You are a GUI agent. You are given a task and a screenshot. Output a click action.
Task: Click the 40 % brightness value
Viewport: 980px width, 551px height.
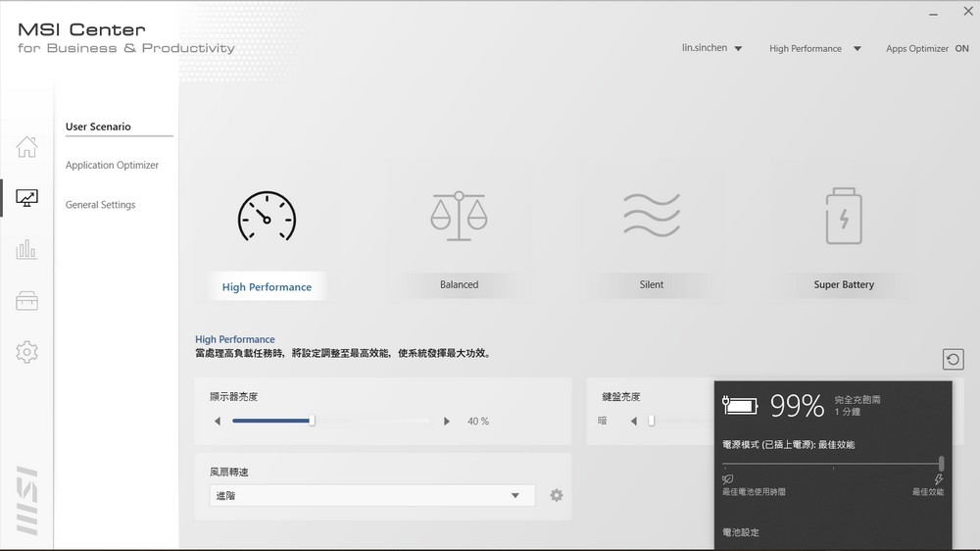(478, 422)
